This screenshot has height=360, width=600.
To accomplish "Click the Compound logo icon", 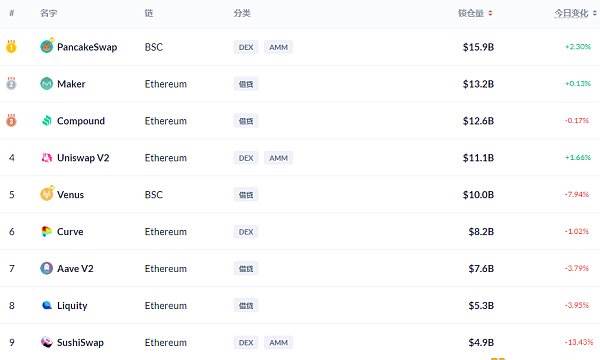I will tap(47, 121).
